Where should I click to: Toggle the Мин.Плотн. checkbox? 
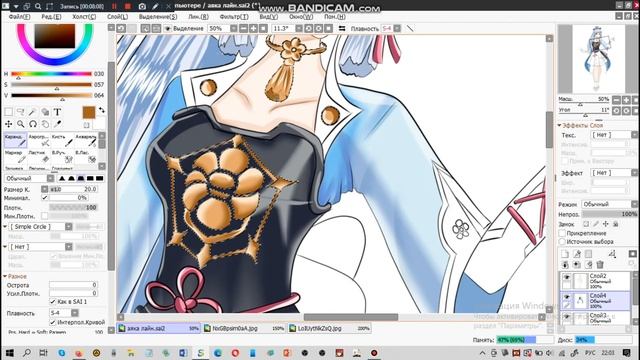(x=44, y=216)
